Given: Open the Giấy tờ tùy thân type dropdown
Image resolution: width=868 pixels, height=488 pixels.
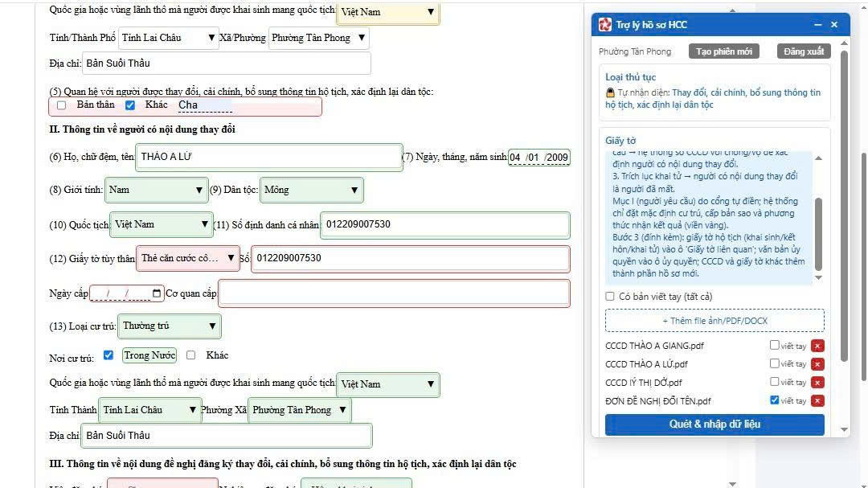Looking at the screenshot, I should tap(188, 258).
